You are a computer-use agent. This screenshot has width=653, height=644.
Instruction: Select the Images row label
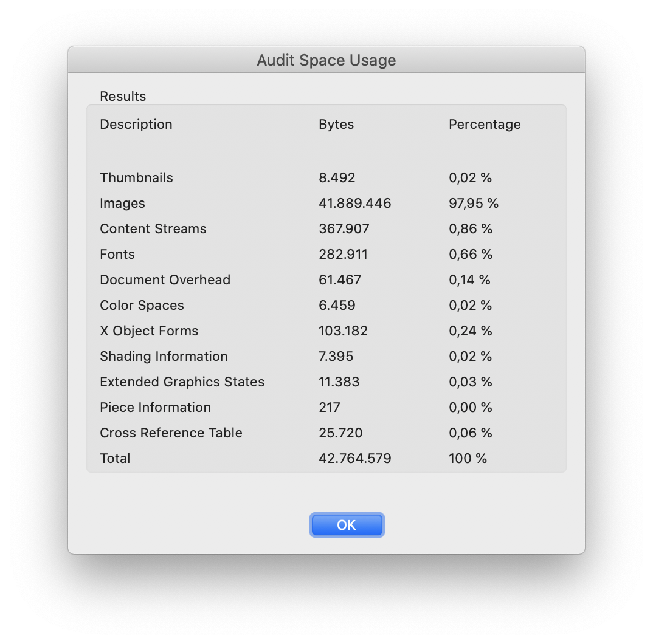click(122, 203)
